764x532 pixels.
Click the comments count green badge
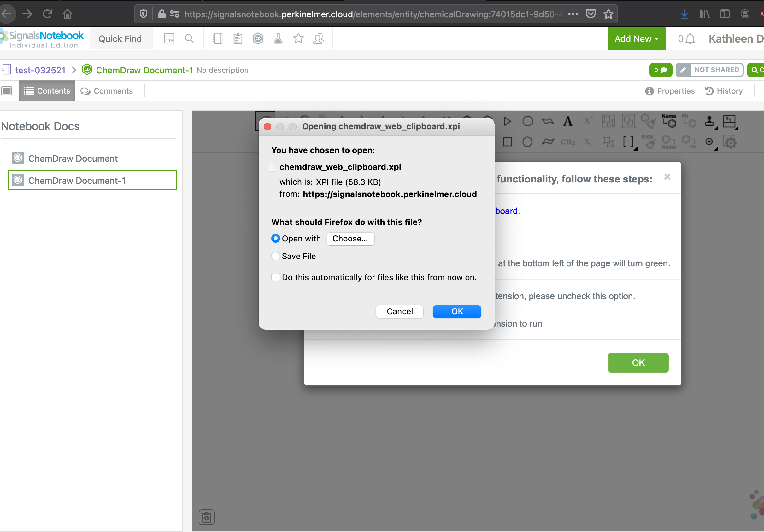[661, 70]
